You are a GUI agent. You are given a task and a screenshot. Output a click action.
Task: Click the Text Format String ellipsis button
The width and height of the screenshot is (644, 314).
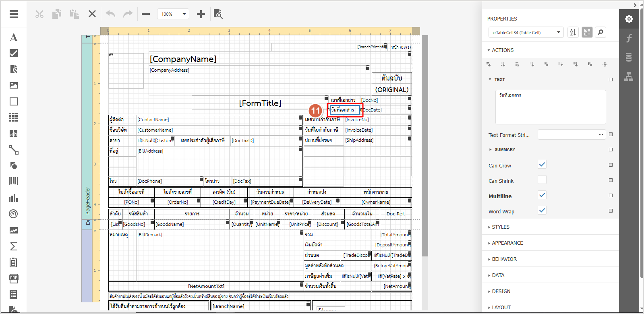[601, 134]
